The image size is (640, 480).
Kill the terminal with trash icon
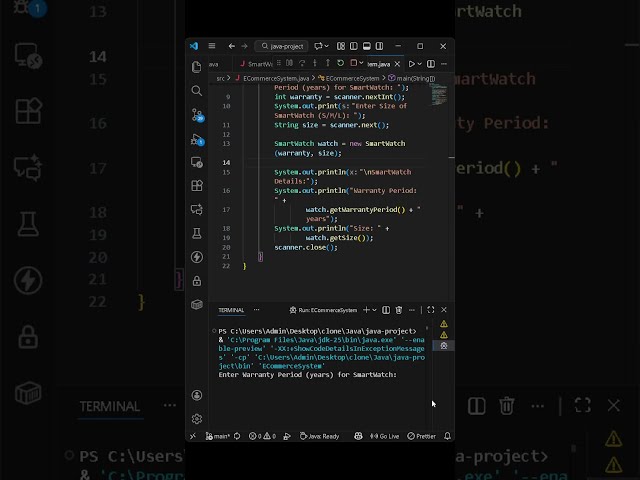[399, 310]
